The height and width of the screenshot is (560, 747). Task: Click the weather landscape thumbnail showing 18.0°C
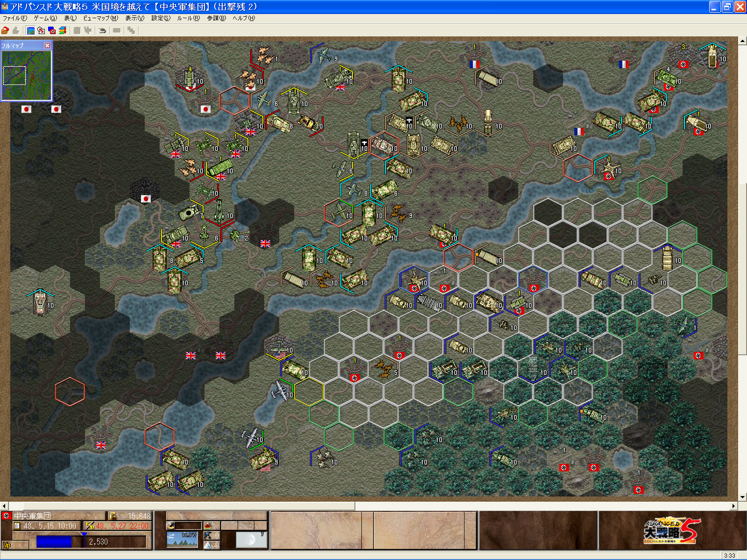[182, 540]
